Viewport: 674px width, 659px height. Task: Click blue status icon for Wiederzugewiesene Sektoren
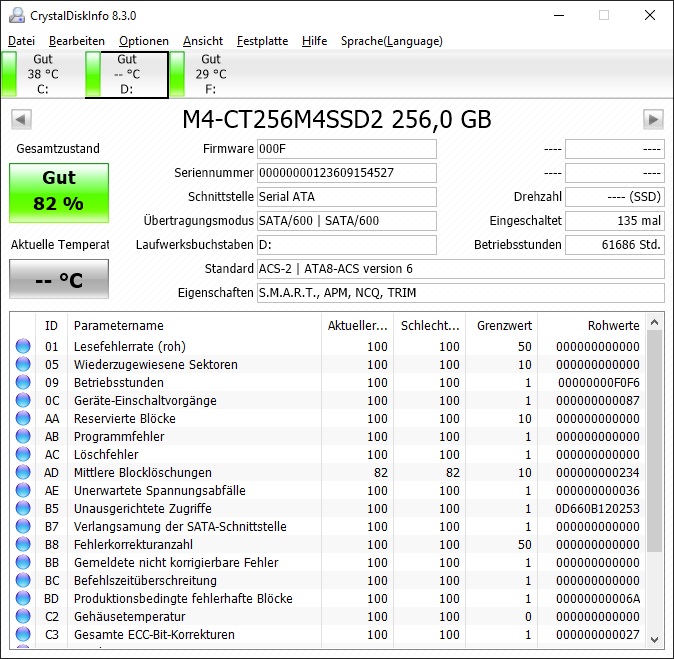[23, 364]
